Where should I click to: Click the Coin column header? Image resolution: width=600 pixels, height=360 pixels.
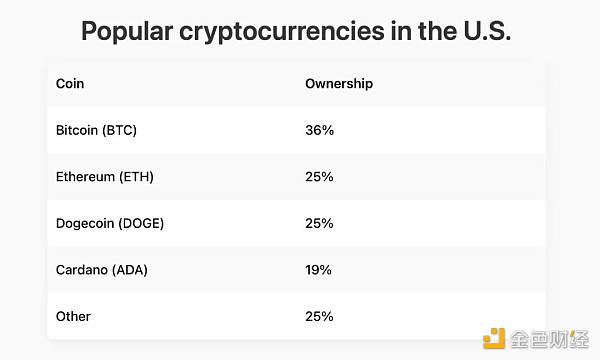tap(70, 83)
